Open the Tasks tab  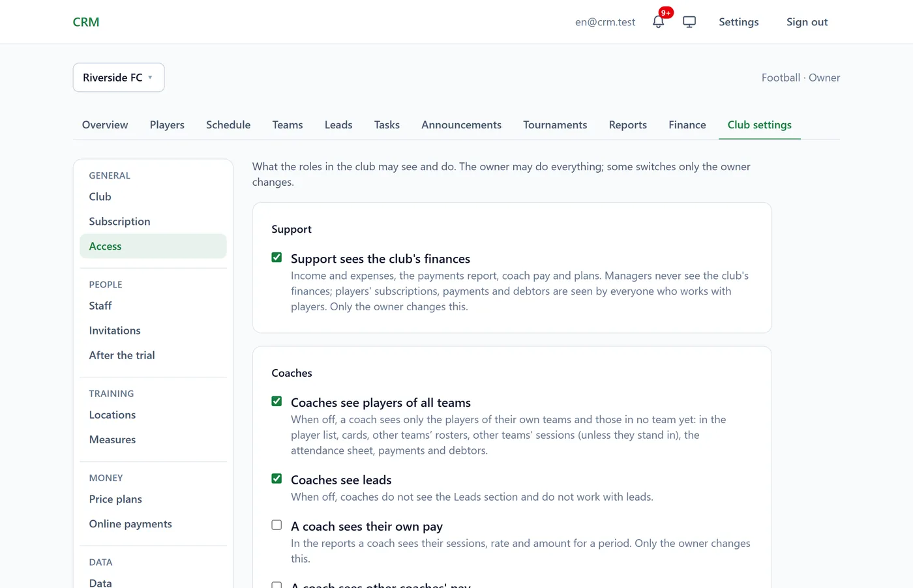(x=387, y=125)
